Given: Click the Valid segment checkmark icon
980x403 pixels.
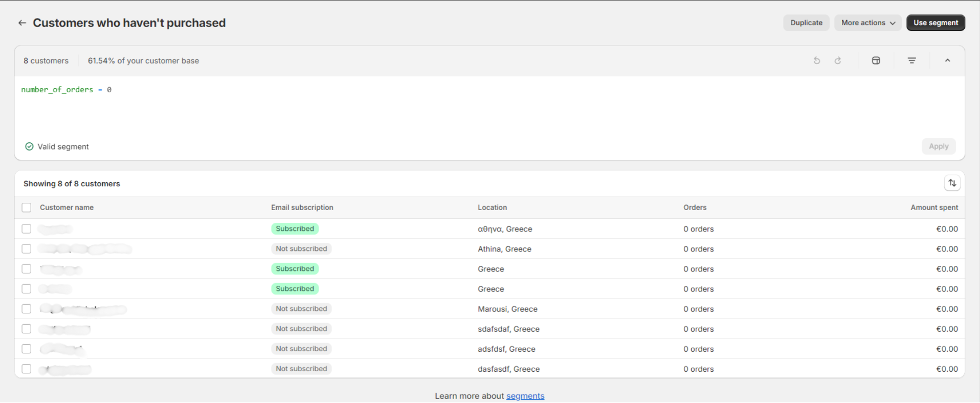Looking at the screenshot, I should pos(30,146).
